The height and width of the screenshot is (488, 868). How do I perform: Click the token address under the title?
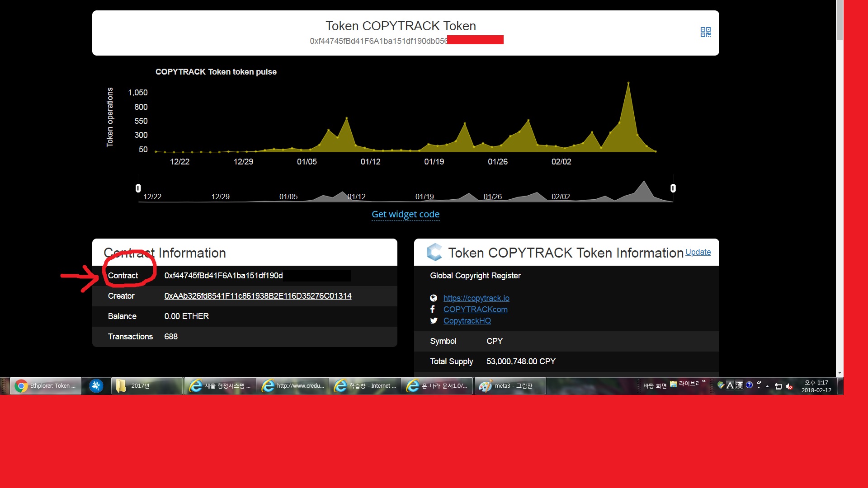(x=379, y=41)
